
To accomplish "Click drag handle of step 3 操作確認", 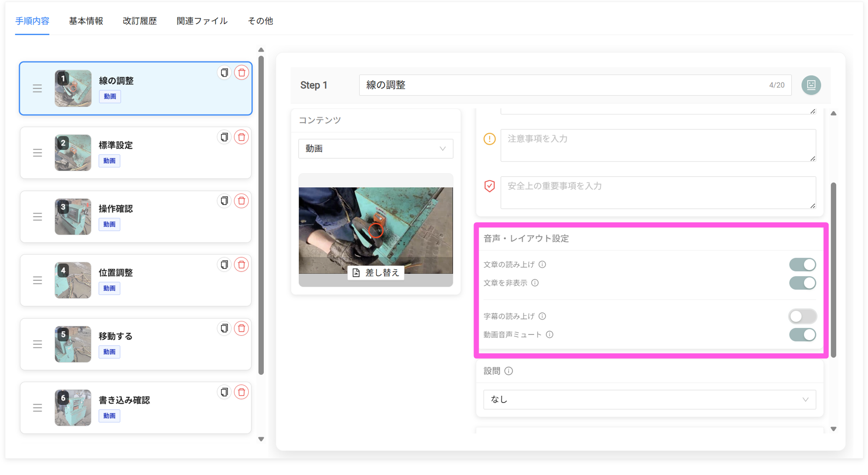I will pyautogui.click(x=37, y=216).
